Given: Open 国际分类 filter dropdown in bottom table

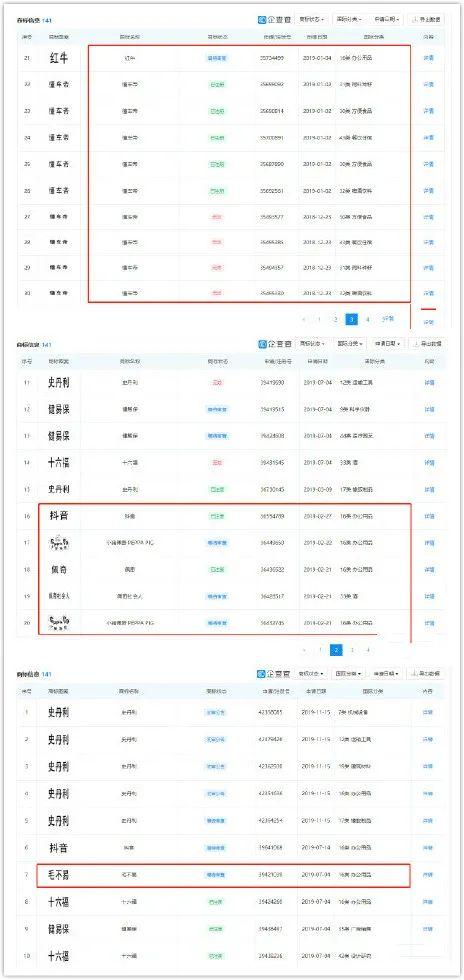Looking at the screenshot, I should click(x=348, y=674).
